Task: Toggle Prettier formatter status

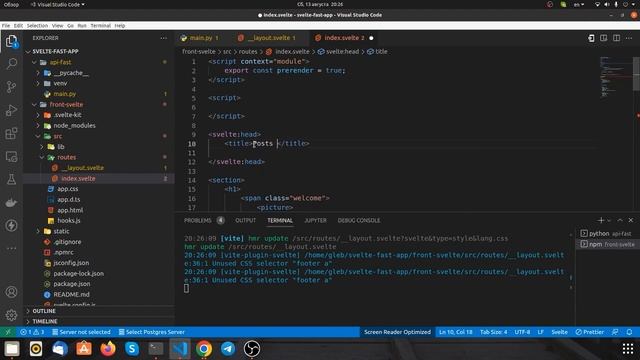Action: click(x=589, y=332)
